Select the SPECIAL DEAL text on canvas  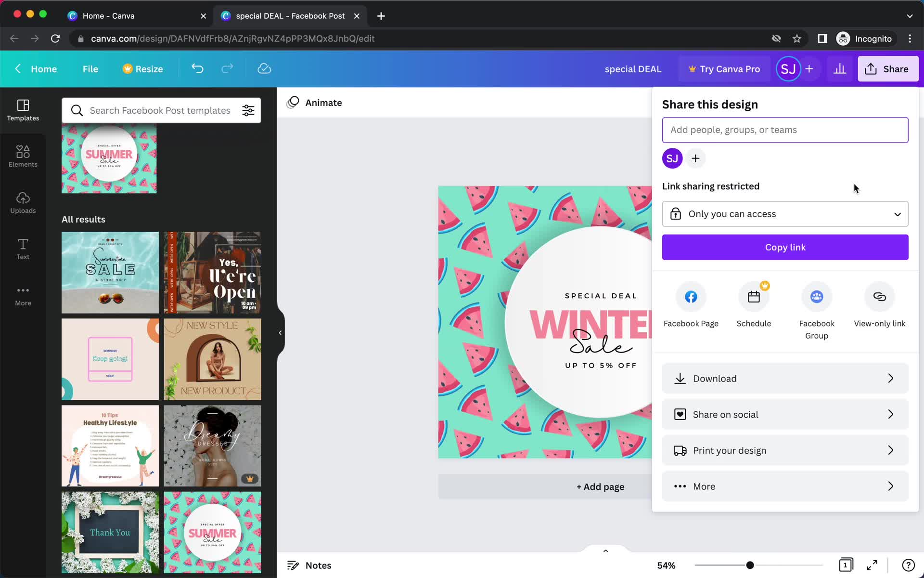[x=601, y=296]
